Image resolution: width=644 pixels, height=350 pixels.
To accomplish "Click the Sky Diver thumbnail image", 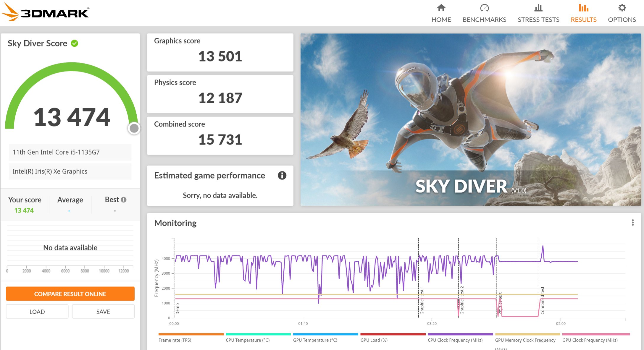I will tap(471, 119).
